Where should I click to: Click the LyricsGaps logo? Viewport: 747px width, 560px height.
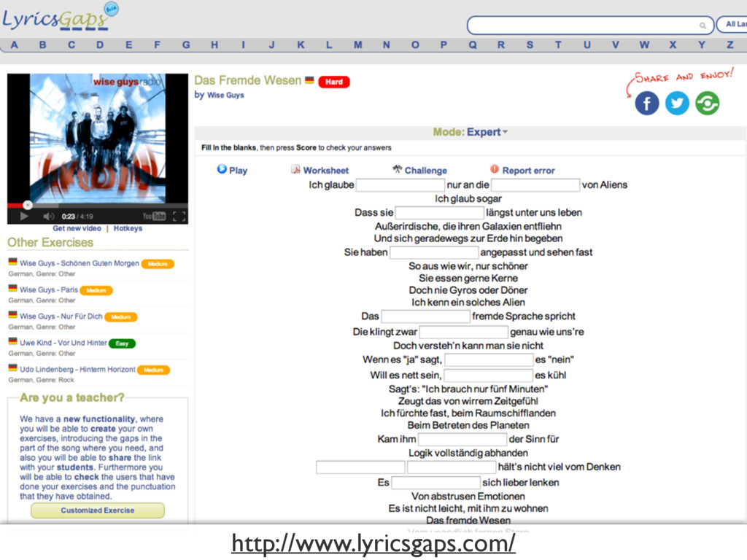(x=61, y=18)
